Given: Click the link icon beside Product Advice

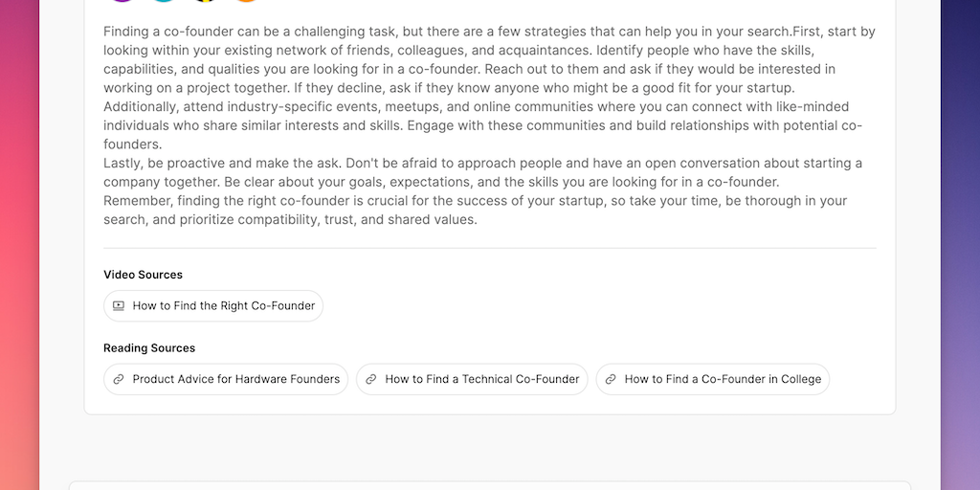Looking at the screenshot, I should 119,379.
